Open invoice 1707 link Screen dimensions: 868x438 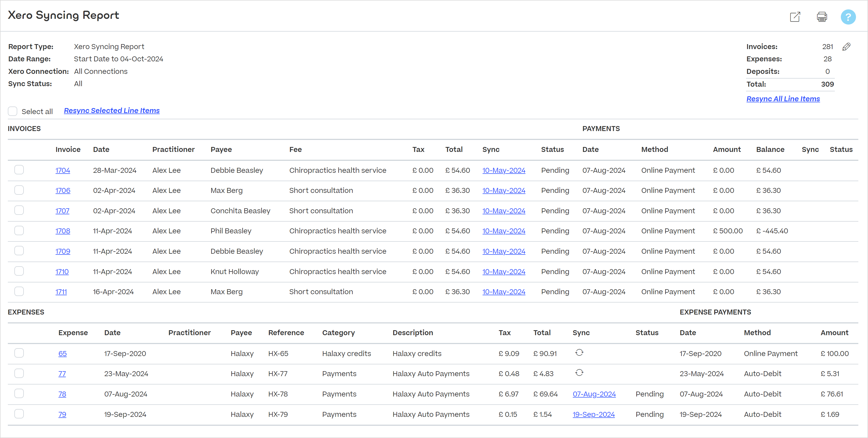coord(62,211)
